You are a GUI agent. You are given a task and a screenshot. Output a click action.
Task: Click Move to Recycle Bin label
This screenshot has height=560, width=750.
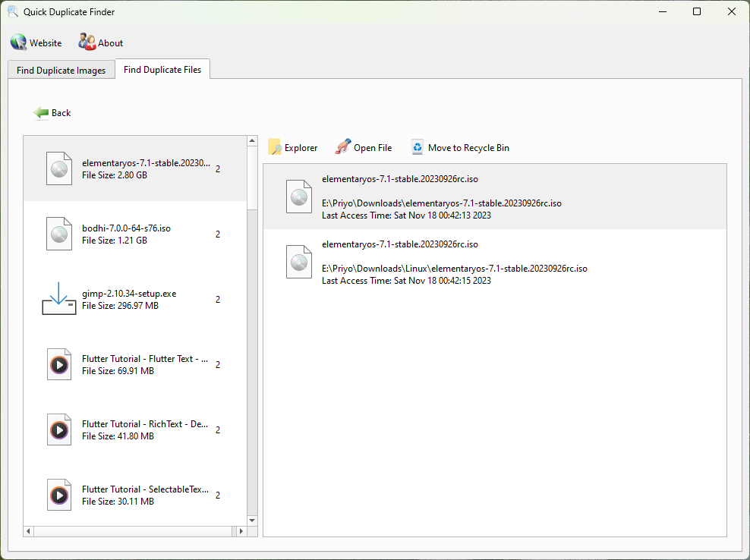pyautogui.click(x=468, y=148)
